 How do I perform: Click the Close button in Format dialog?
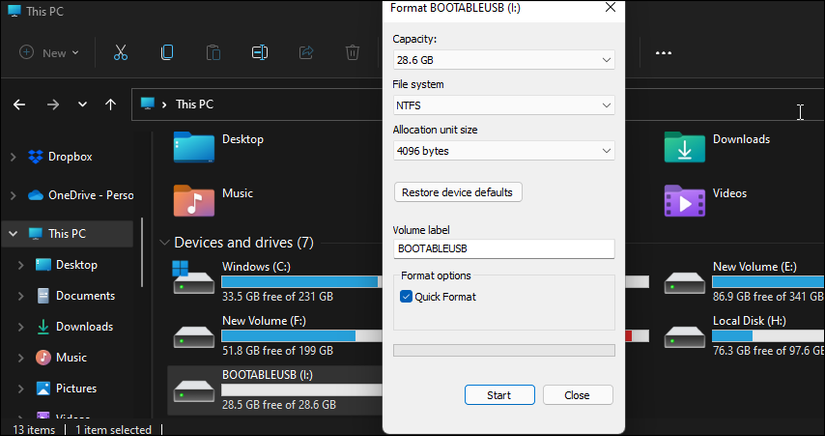click(577, 395)
